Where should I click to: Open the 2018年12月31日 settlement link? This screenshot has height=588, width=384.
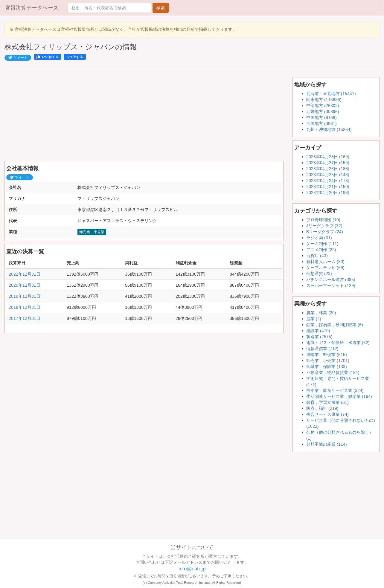24,307
